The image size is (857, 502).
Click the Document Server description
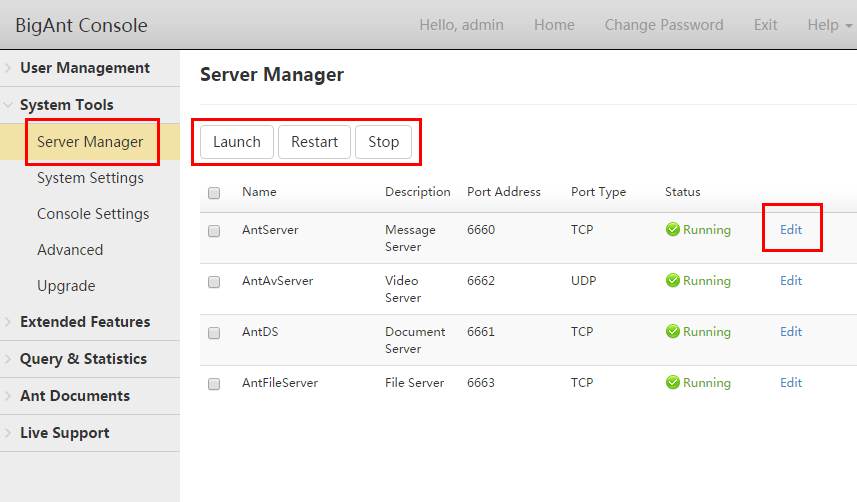point(415,340)
